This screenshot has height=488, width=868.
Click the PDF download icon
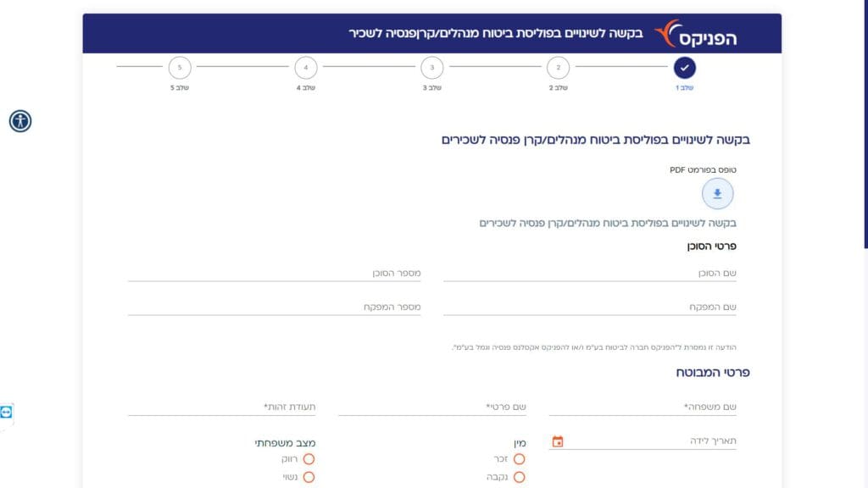(x=717, y=194)
